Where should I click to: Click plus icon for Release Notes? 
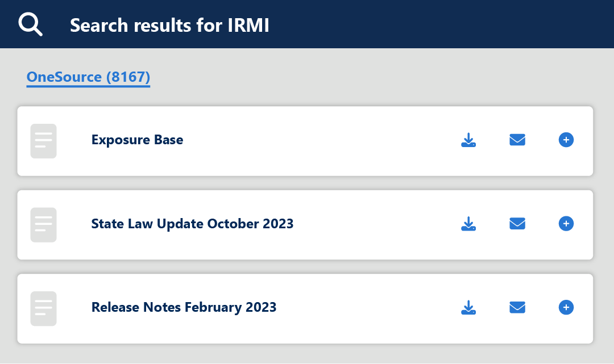(x=566, y=308)
